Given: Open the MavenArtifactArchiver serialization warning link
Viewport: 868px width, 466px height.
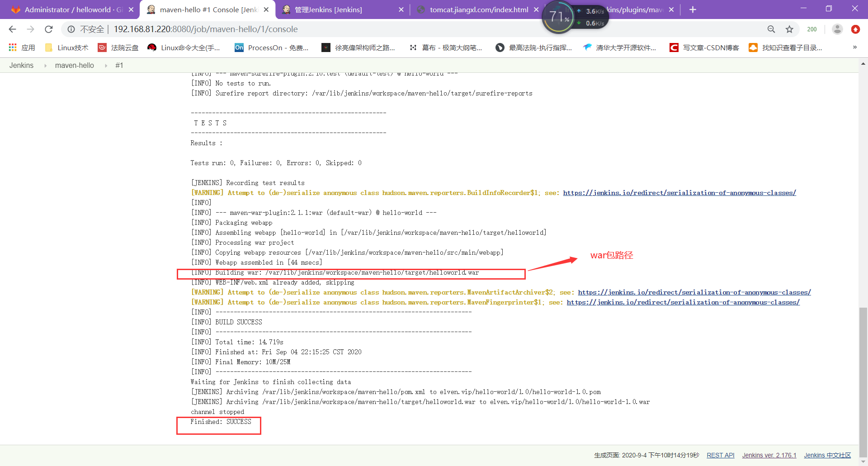Looking at the screenshot, I should [x=694, y=292].
